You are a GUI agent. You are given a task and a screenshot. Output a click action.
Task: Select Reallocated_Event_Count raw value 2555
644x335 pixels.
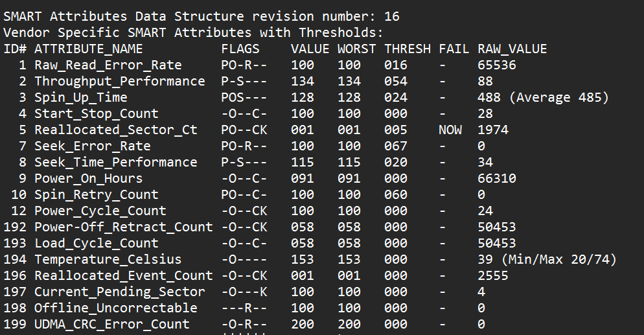(493, 275)
